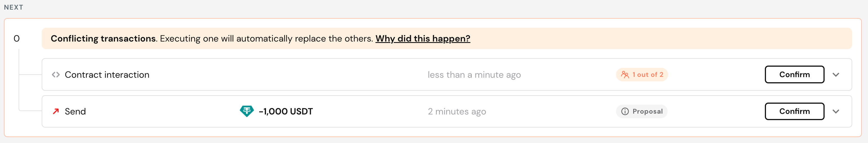Confirm the Contract interaction transaction
The image size is (868, 143).
794,74
